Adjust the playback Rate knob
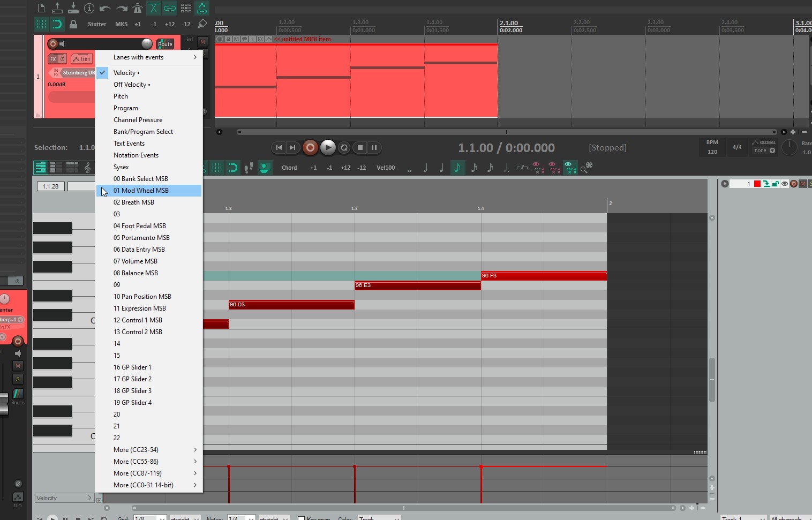 coord(790,147)
